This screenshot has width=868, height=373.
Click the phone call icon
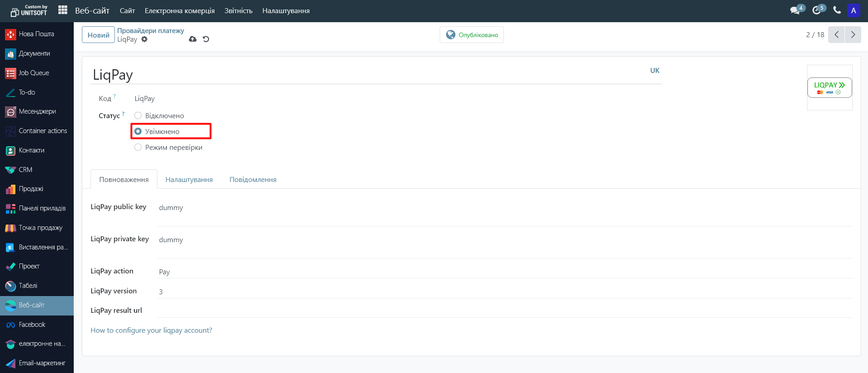[837, 10]
